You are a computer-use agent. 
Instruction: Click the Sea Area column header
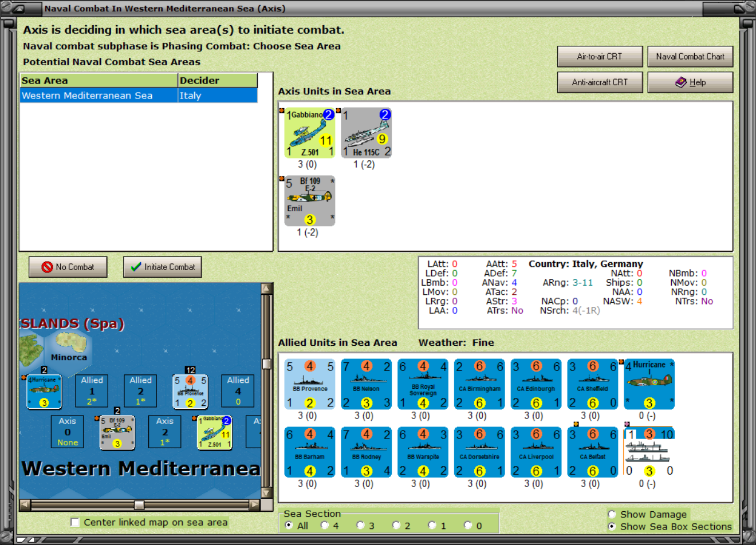coord(99,81)
